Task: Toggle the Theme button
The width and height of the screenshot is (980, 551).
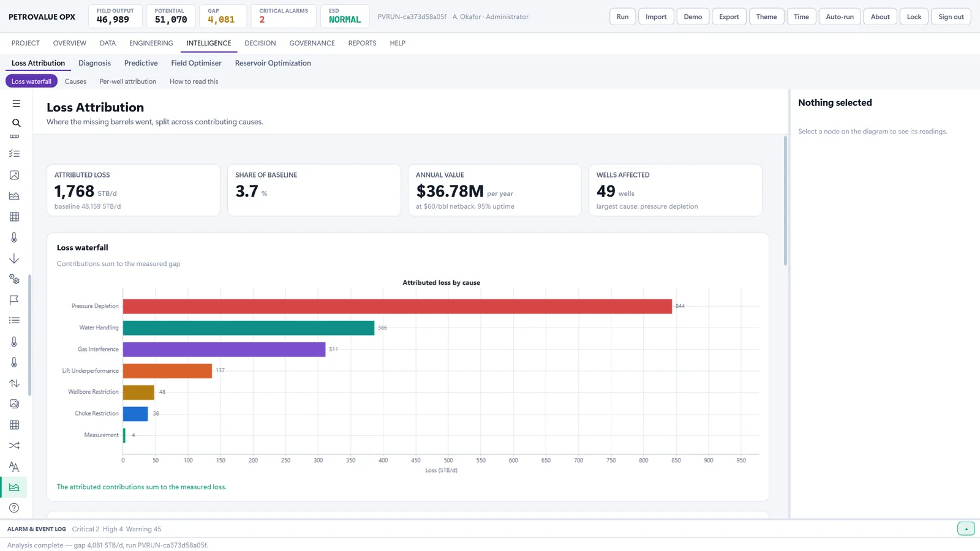Action: [x=766, y=17]
